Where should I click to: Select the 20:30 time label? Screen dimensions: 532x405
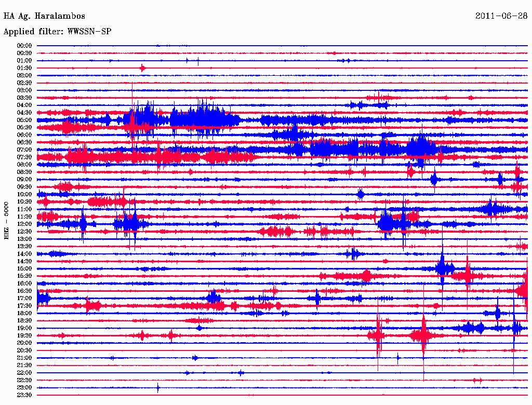[x=24, y=350]
